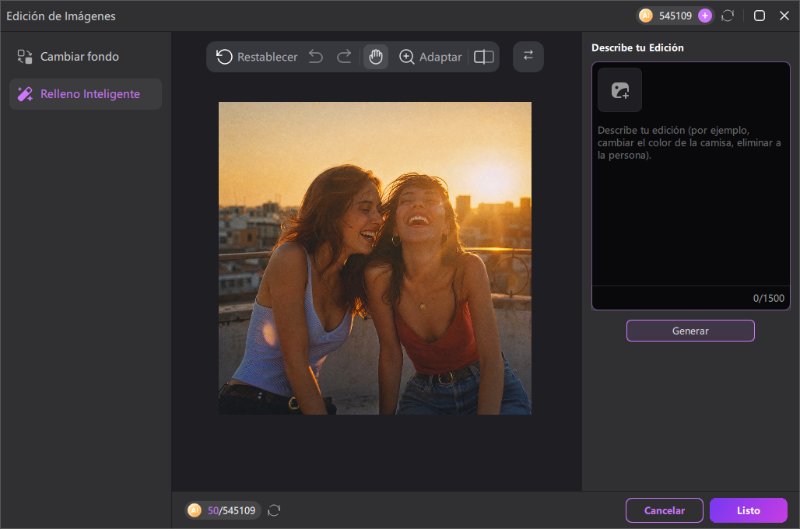This screenshot has height=529, width=800.
Task: Click the Describe tu Edición heading
Action: click(637, 47)
